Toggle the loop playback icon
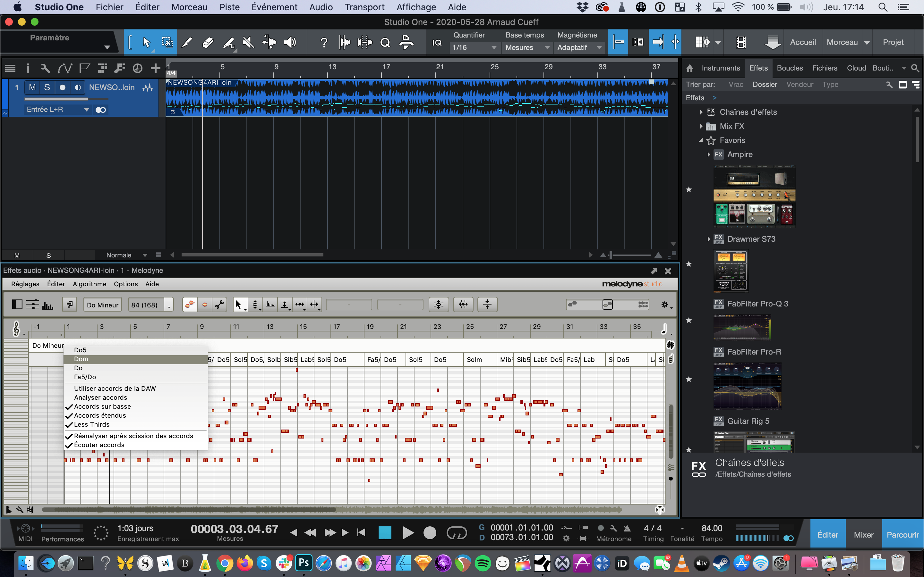This screenshot has width=924, height=577. pos(457,533)
